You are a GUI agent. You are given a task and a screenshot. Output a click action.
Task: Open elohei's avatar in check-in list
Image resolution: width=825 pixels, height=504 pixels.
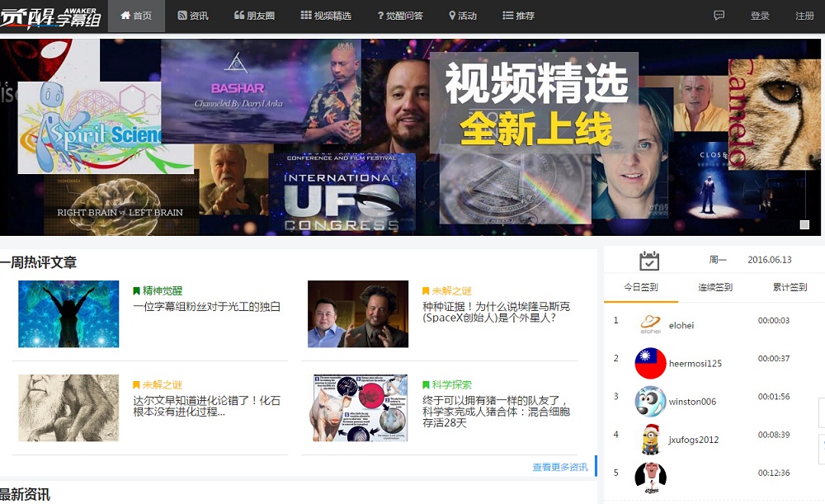pyautogui.click(x=650, y=324)
